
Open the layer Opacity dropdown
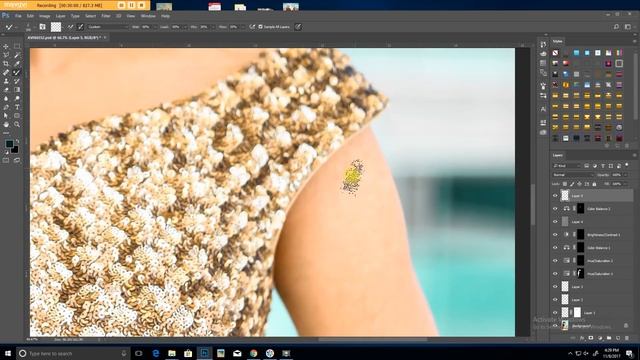pyautogui.click(x=626, y=175)
